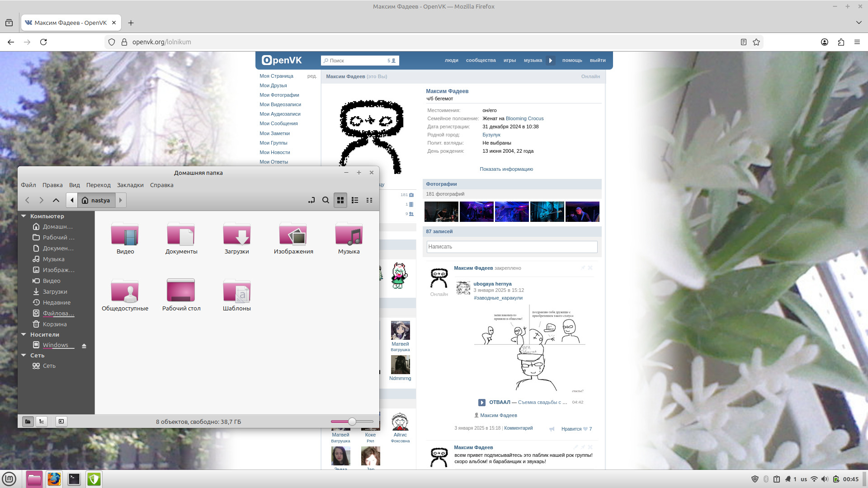Click the file manager search icon
This screenshot has height=488, width=868.
(x=325, y=200)
